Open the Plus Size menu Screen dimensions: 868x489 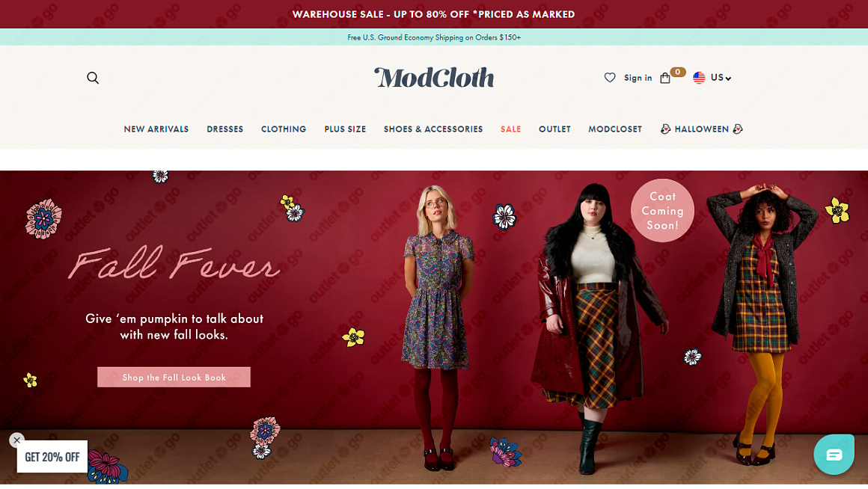[x=345, y=129]
